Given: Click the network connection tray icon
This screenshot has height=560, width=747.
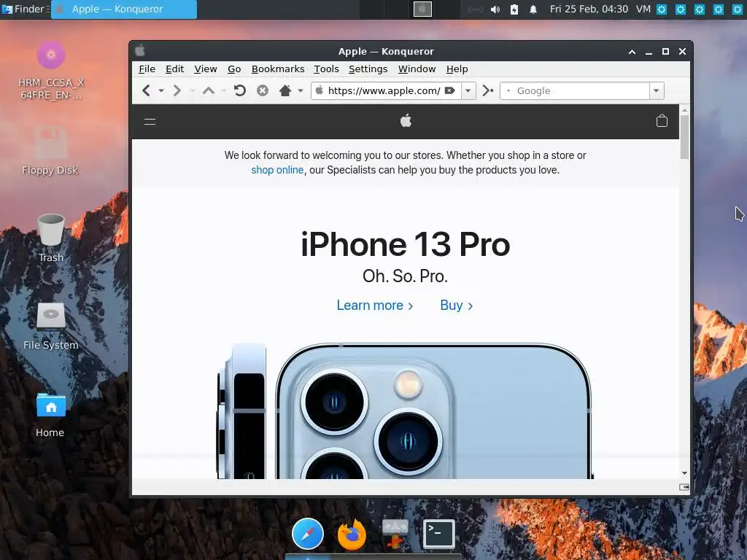Looking at the screenshot, I should click(475, 9).
